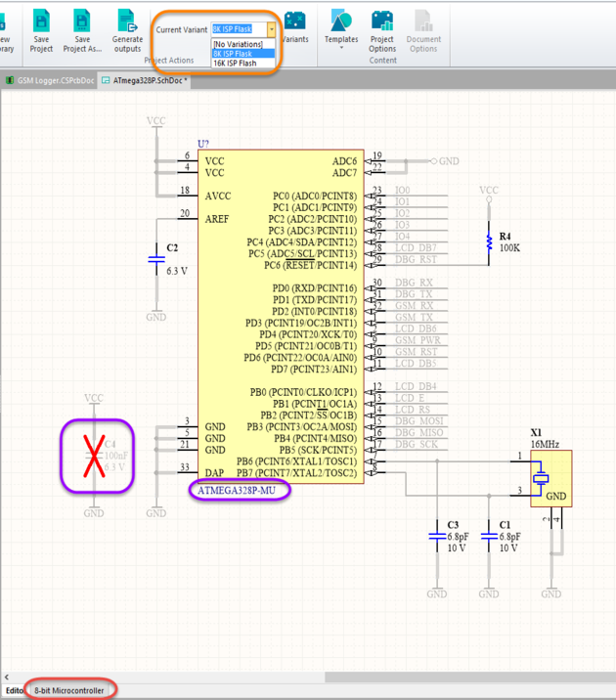Select the ATMEGA328P-MU part label

click(239, 491)
